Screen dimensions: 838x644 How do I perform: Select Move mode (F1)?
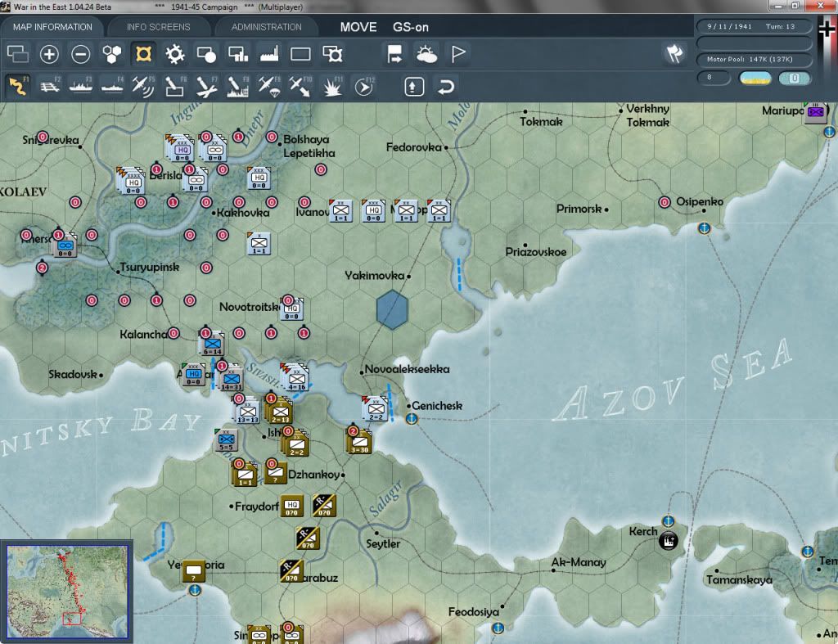point(18,86)
